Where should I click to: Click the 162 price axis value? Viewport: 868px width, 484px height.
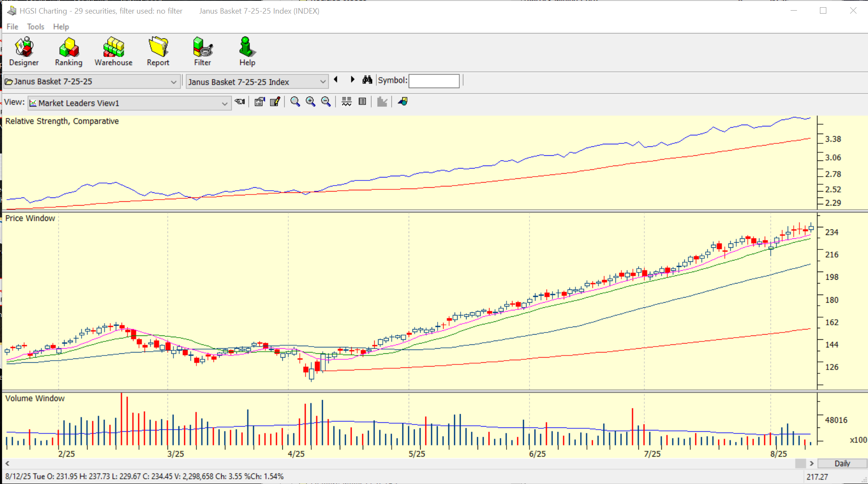[x=832, y=322]
